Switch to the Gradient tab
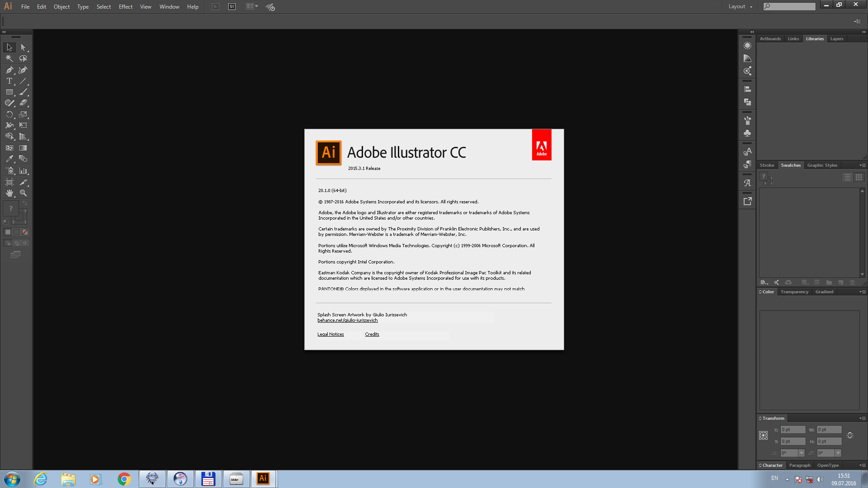This screenshot has width=868, height=488. click(x=824, y=292)
